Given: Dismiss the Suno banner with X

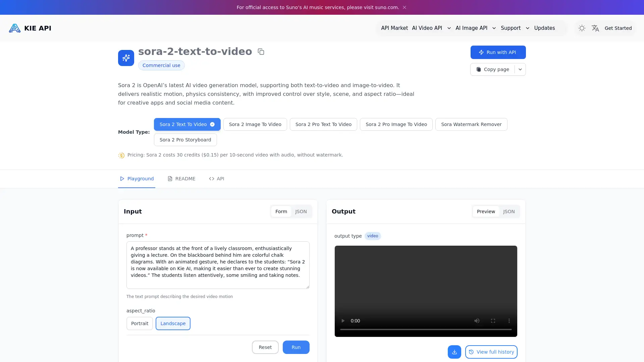Looking at the screenshot, I should click(405, 7).
